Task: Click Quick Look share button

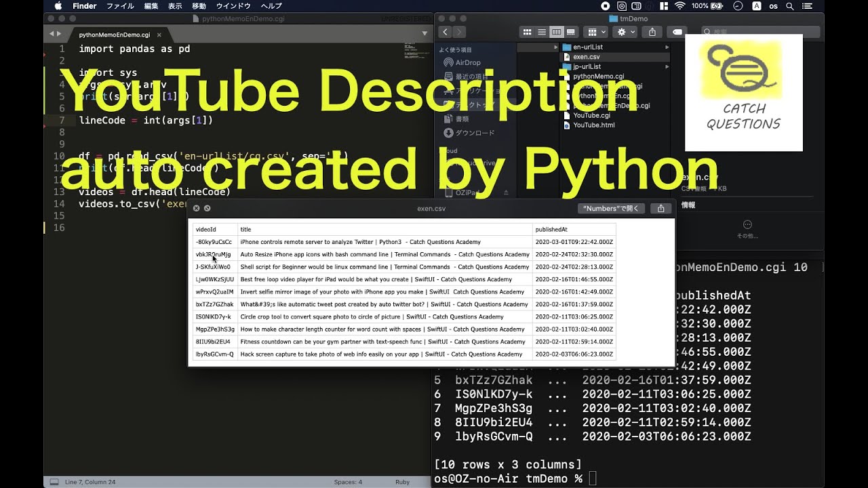Action: click(x=660, y=209)
